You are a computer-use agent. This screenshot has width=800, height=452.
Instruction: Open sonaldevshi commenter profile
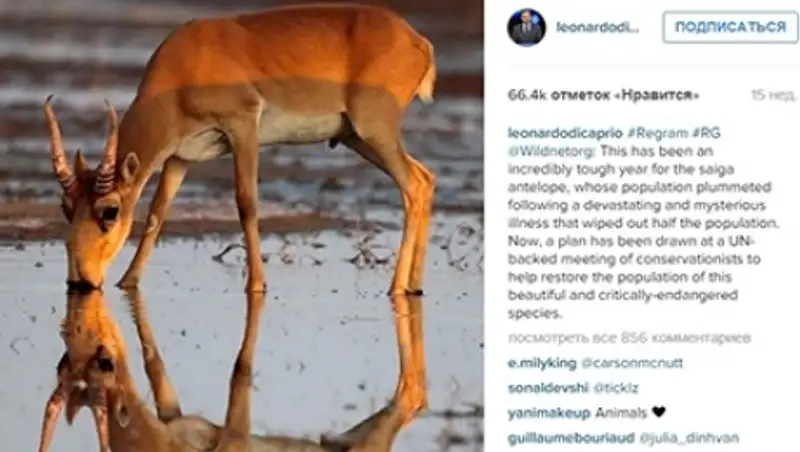click(548, 388)
